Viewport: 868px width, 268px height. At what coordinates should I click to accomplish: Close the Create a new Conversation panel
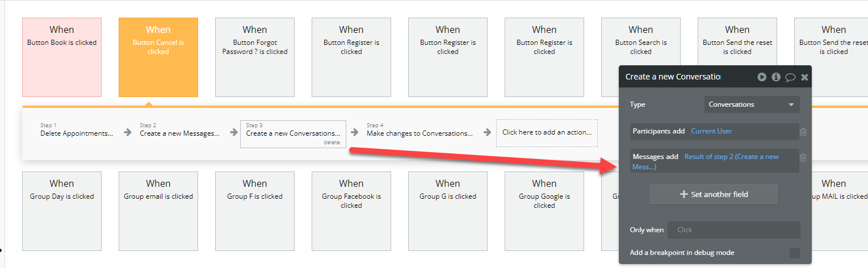click(804, 77)
